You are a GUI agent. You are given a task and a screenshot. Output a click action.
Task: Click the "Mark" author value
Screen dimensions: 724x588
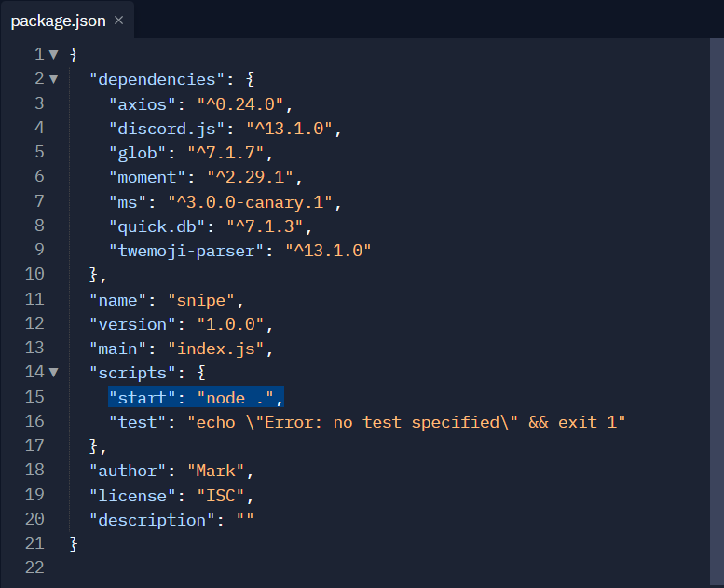tap(215, 472)
